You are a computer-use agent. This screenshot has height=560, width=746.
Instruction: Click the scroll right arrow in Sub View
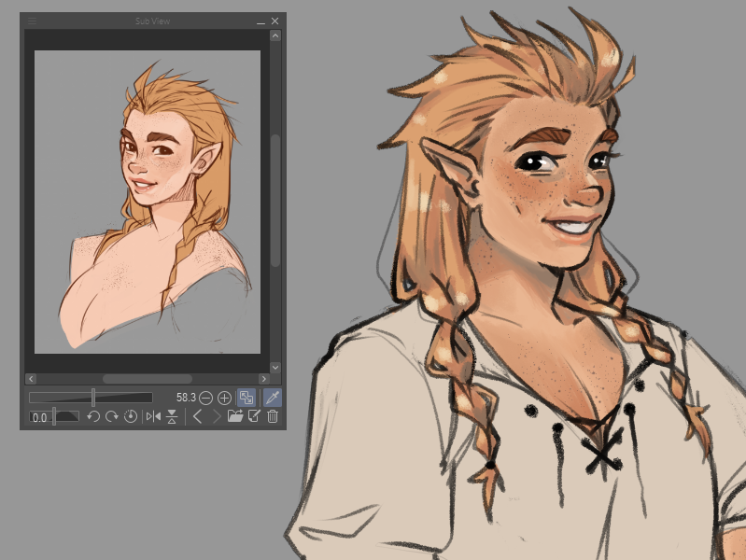[275, 379]
